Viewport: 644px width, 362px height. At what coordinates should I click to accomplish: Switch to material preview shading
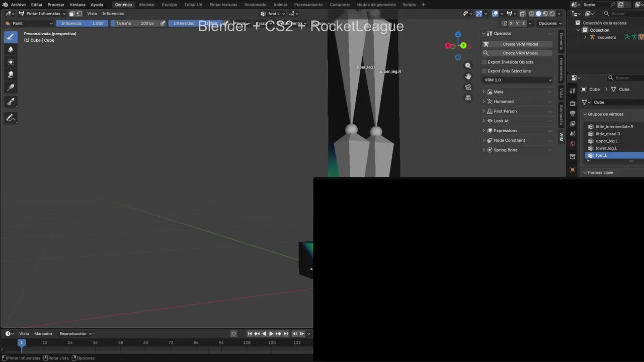(545, 14)
